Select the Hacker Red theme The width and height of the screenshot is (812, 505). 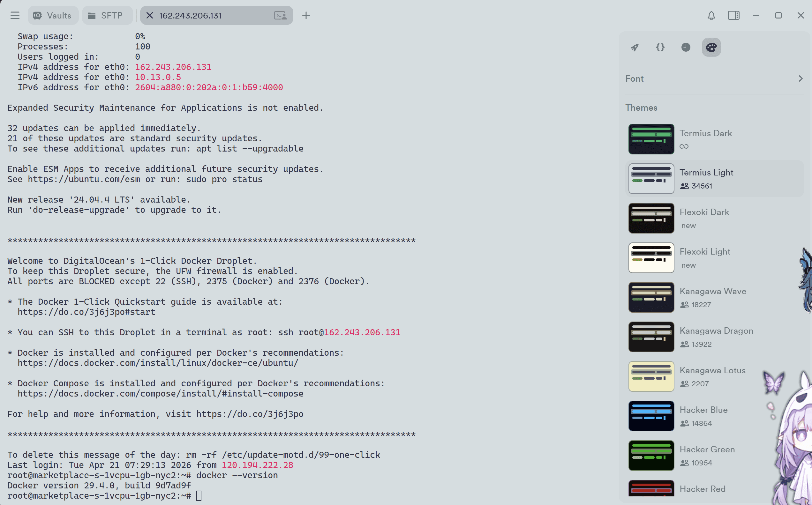[714, 489]
